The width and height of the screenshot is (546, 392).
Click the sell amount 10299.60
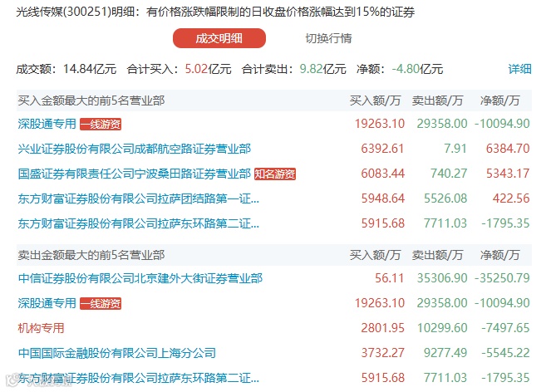[442, 328]
